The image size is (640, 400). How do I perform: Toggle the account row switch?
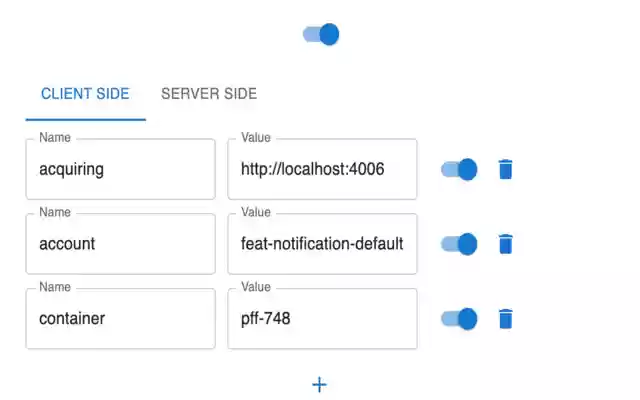click(459, 244)
